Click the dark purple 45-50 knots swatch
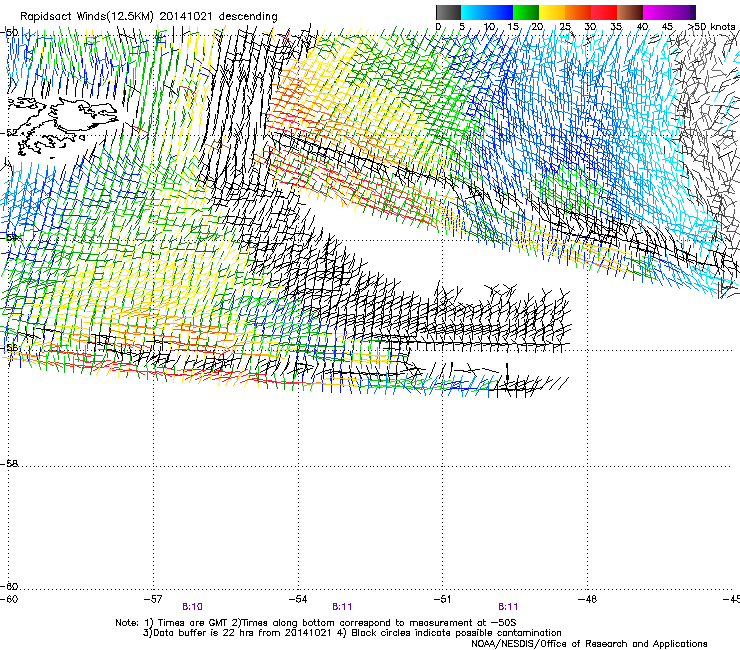 pyautogui.click(x=682, y=12)
